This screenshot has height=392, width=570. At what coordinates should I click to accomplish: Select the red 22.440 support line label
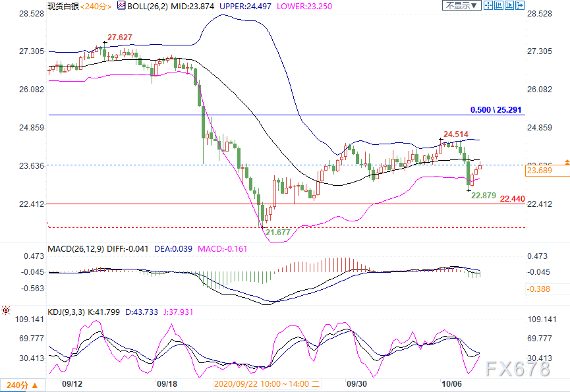(512, 199)
